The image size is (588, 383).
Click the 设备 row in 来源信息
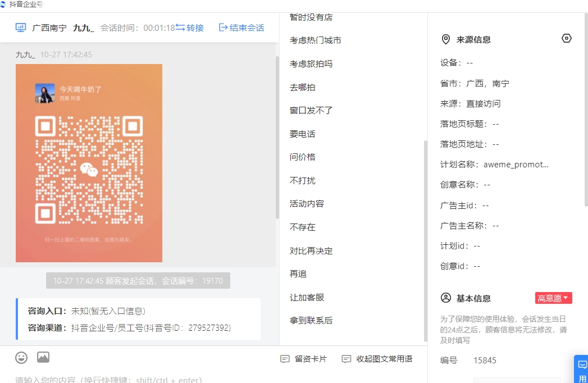tap(457, 63)
